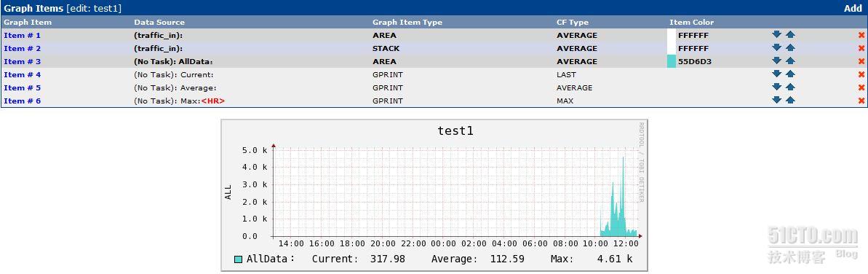This screenshot has height=274, width=868.
Task: Delete Item # 2 with red X
Action: [861, 48]
